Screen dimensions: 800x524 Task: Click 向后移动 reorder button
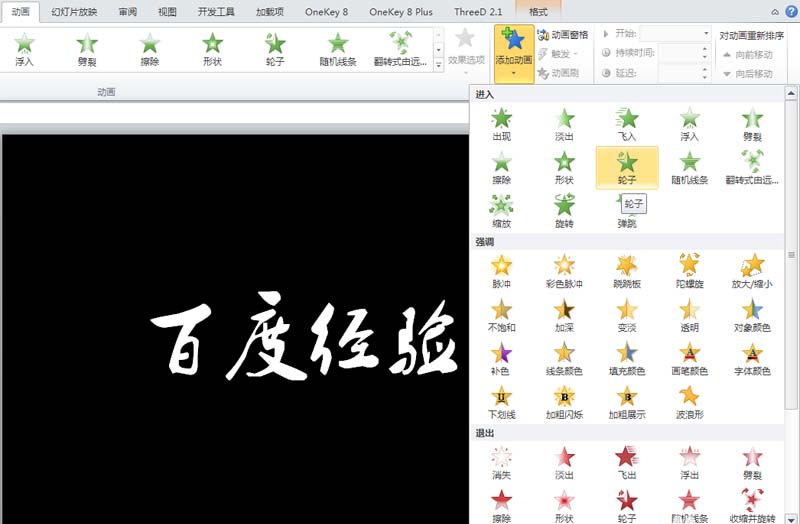(748, 73)
